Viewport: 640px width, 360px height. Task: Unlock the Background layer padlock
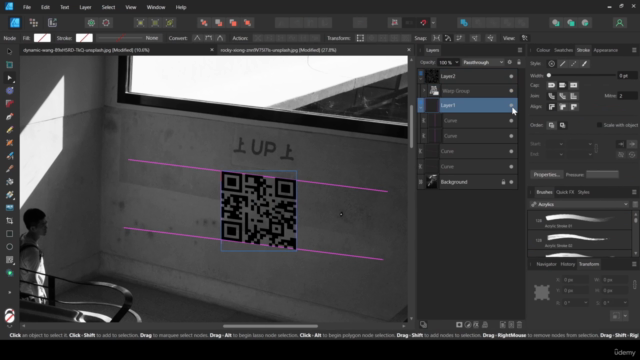(503, 182)
